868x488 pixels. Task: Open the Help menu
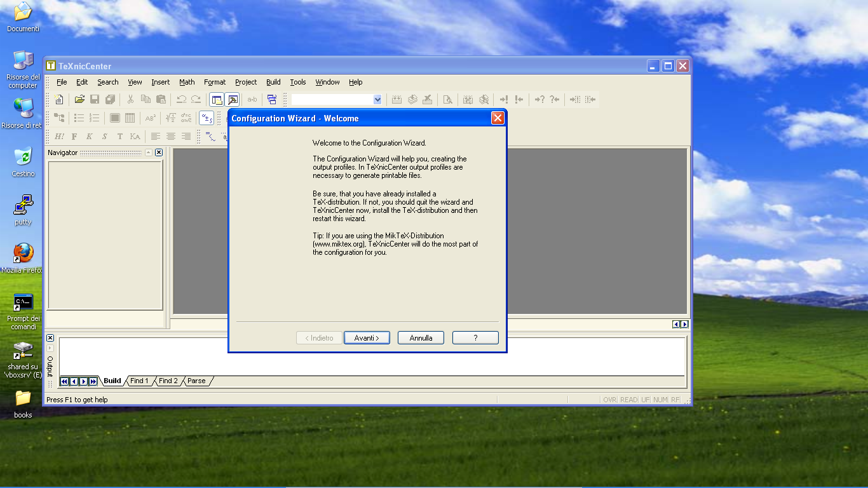click(x=356, y=82)
